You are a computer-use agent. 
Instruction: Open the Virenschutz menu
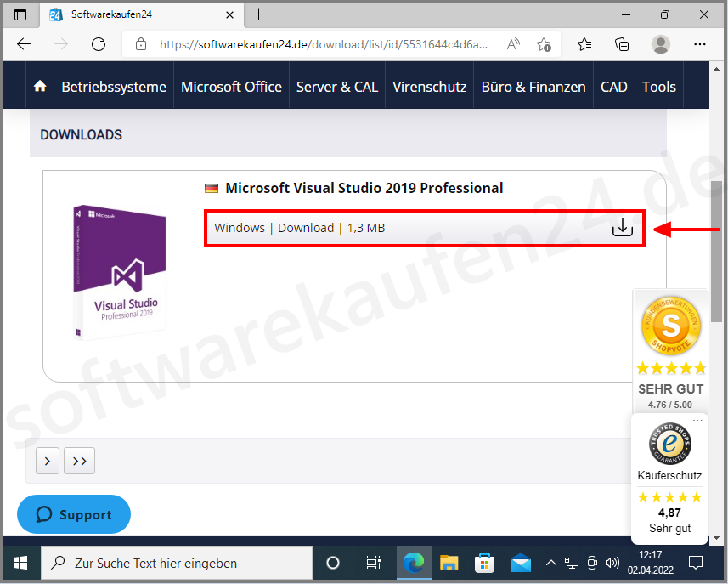(x=430, y=87)
